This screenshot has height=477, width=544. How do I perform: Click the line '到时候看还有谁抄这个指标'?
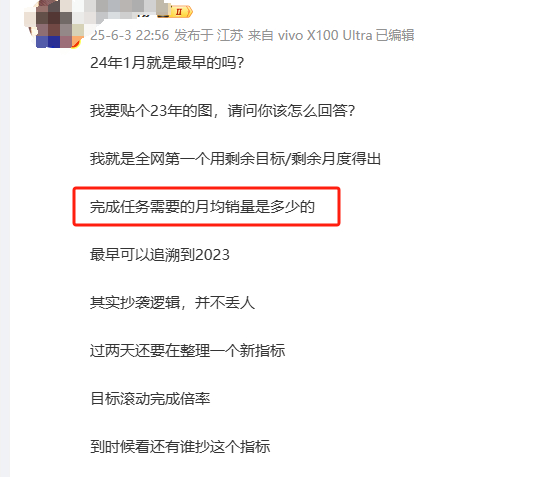tap(180, 446)
